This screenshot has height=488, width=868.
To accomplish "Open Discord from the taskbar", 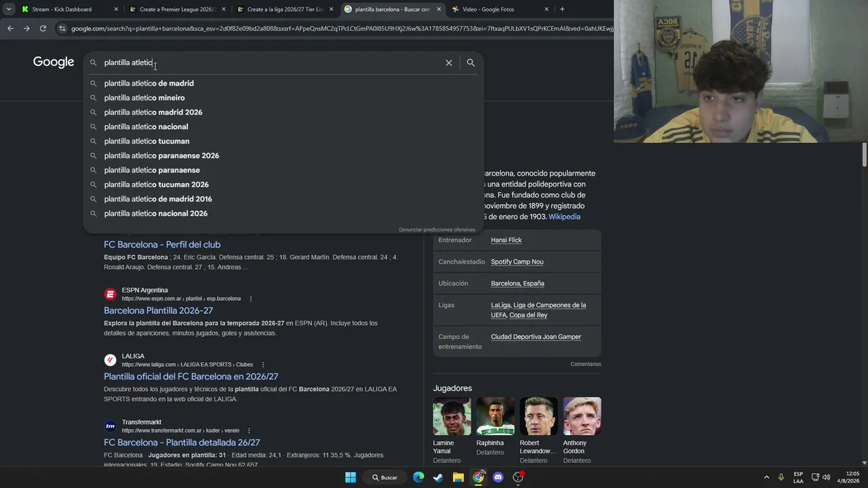I will (498, 477).
